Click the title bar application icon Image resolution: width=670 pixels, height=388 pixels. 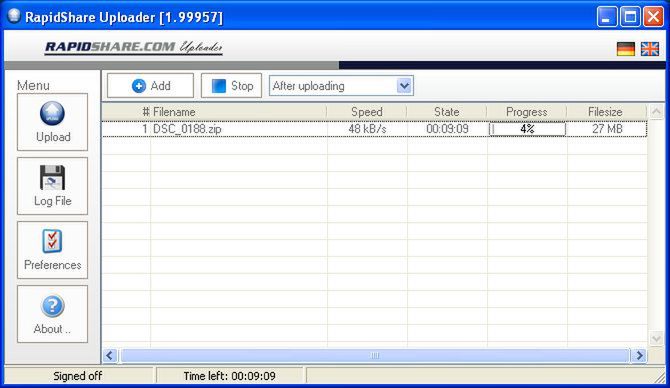[14, 16]
